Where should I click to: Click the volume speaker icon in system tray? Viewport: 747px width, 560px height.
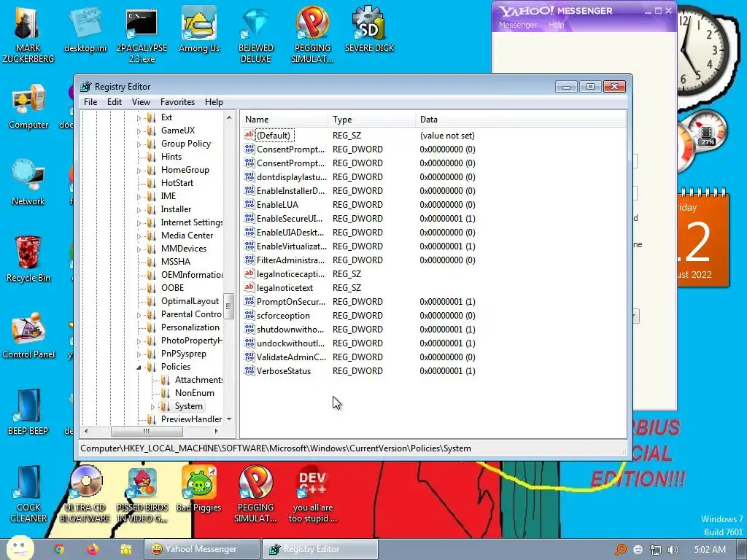point(673,550)
